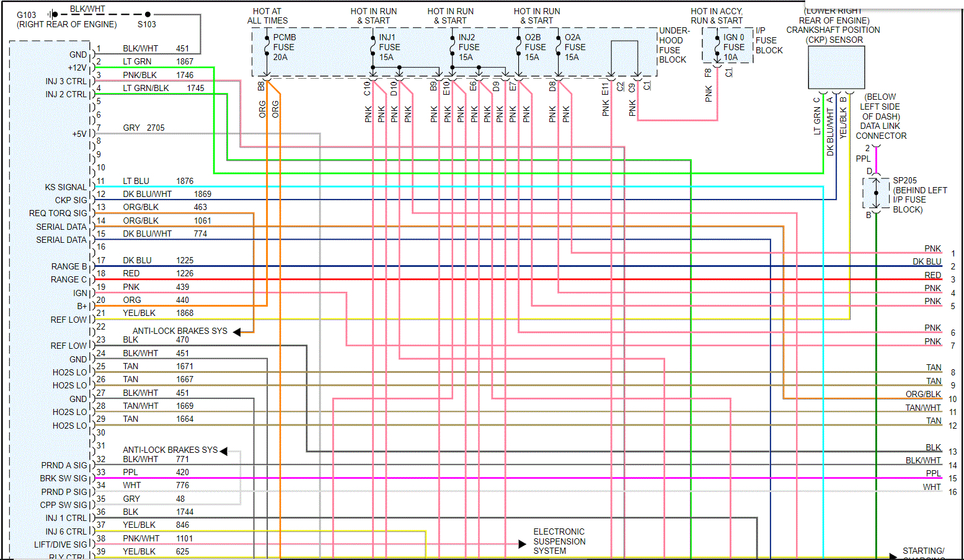The image size is (964, 560).
Task: Select the SP205 splice pack label
Action: coord(905,180)
